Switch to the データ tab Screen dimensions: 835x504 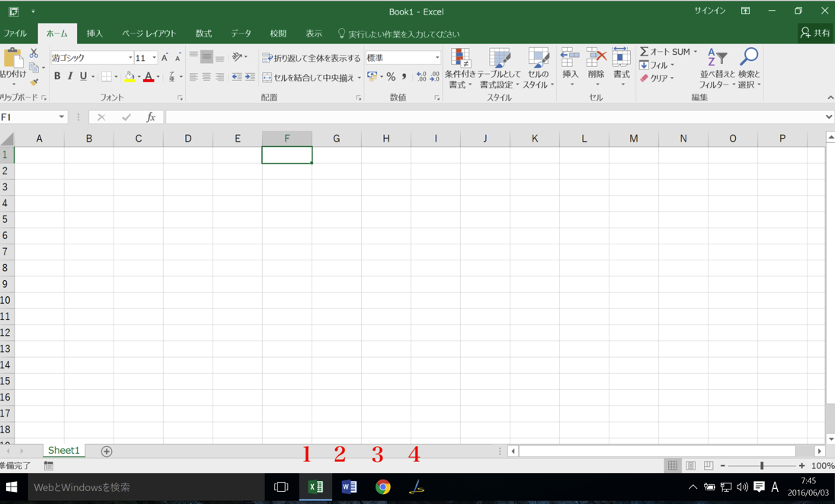pos(241,33)
